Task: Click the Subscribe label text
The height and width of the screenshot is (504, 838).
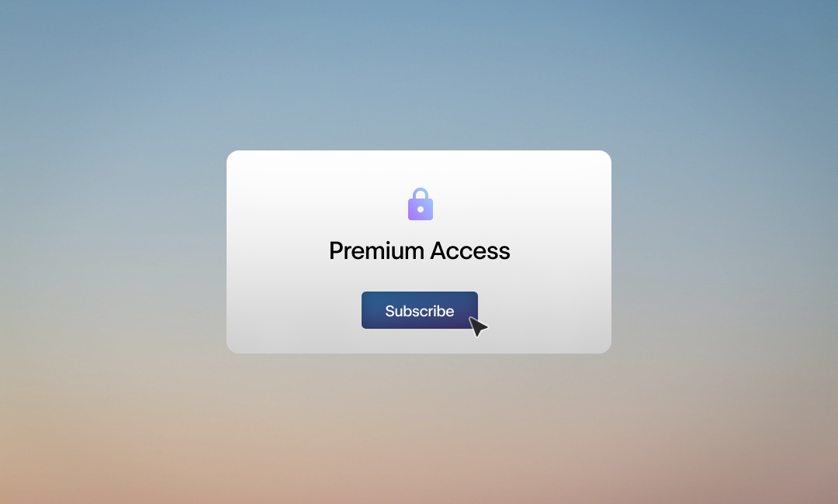Action: [x=420, y=311]
